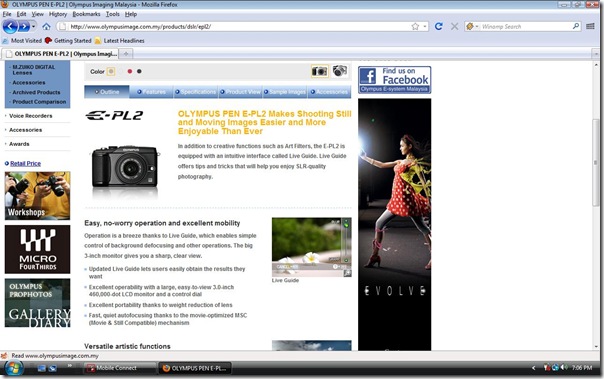Go forward with the Forward arrow button

click(24, 27)
